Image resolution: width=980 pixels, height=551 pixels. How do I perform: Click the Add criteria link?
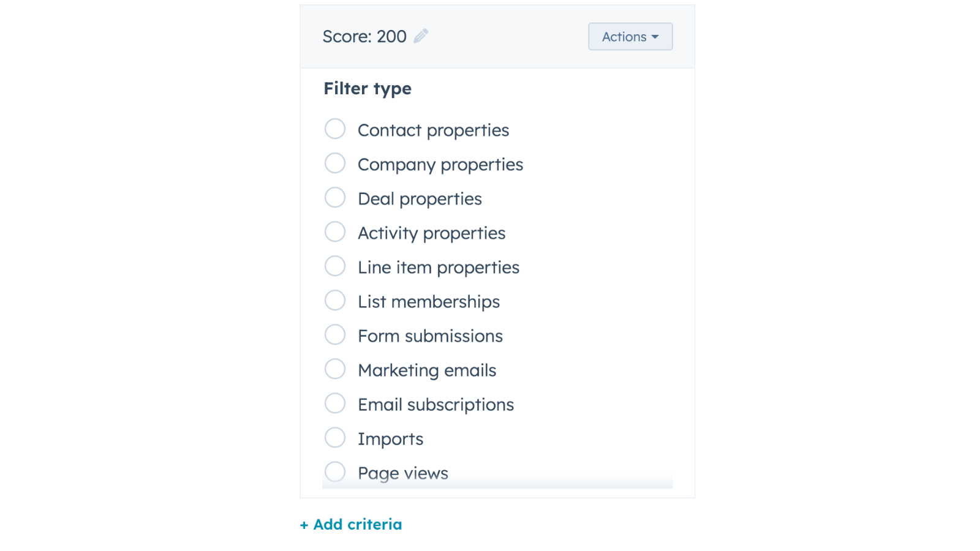click(x=357, y=525)
